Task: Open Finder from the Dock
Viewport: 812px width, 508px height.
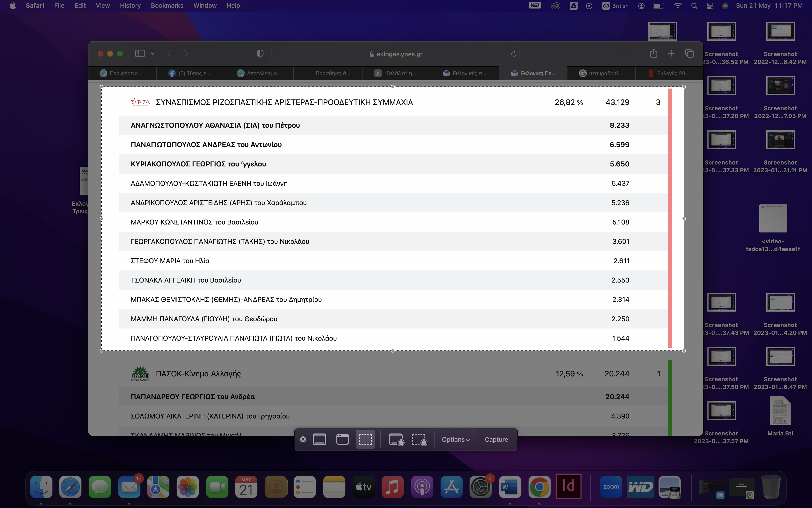Action: pyautogui.click(x=41, y=487)
